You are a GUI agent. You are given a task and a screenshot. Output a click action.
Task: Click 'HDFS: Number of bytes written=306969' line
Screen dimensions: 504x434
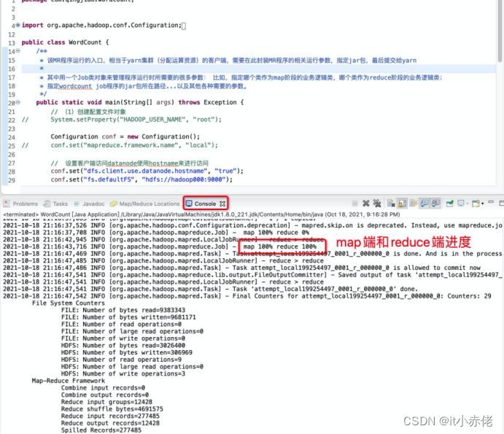coord(127,352)
